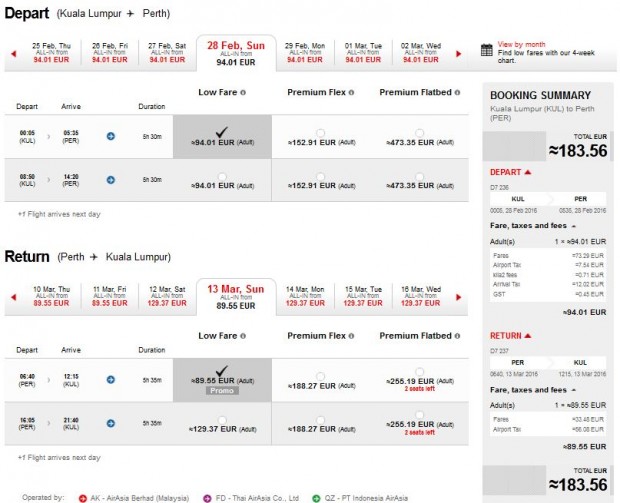The width and height of the screenshot is (620, 503).
Task: Go to earlier departure dates arrow
Action: [x=14, y=54]
